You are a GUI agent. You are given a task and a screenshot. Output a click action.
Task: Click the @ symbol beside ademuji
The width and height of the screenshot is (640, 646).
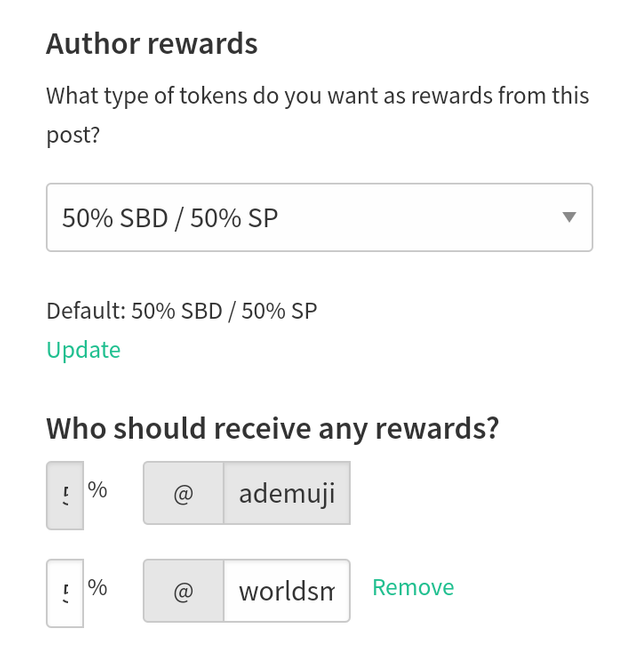coord(183,493)
